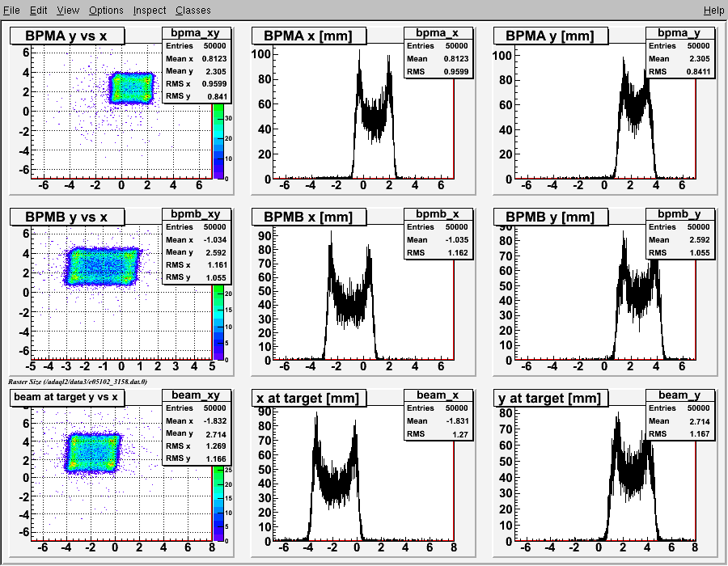Select the 'x at target [mm]' title
Viewport: 728px width, 566px height.
pyautogui.click(x=308, y=398)
